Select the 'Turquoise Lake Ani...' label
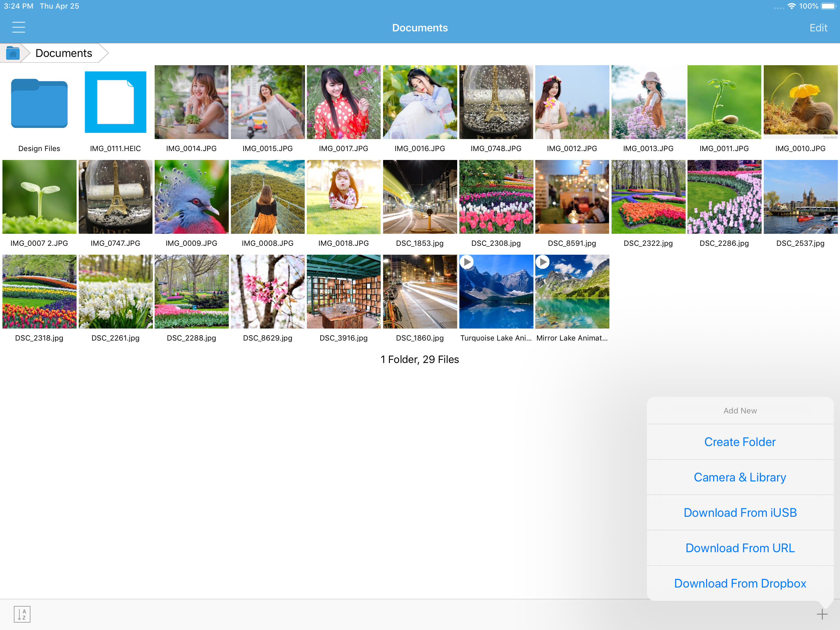 (496, 338)
